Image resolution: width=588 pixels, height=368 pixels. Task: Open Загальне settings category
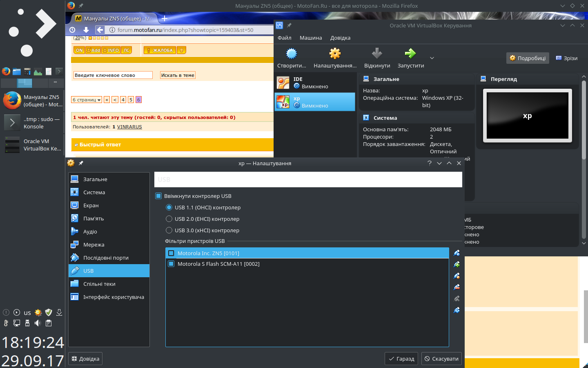tap(109, 179)
